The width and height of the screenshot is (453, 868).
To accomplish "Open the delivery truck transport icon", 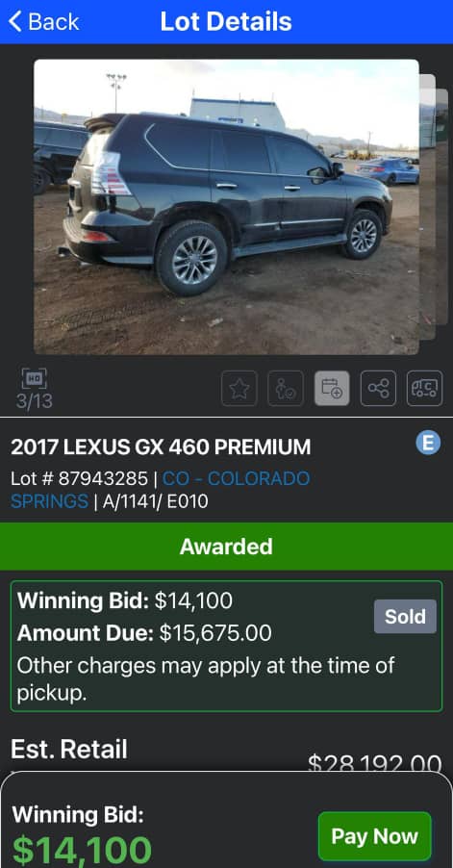I will click(x=425, y=388).
